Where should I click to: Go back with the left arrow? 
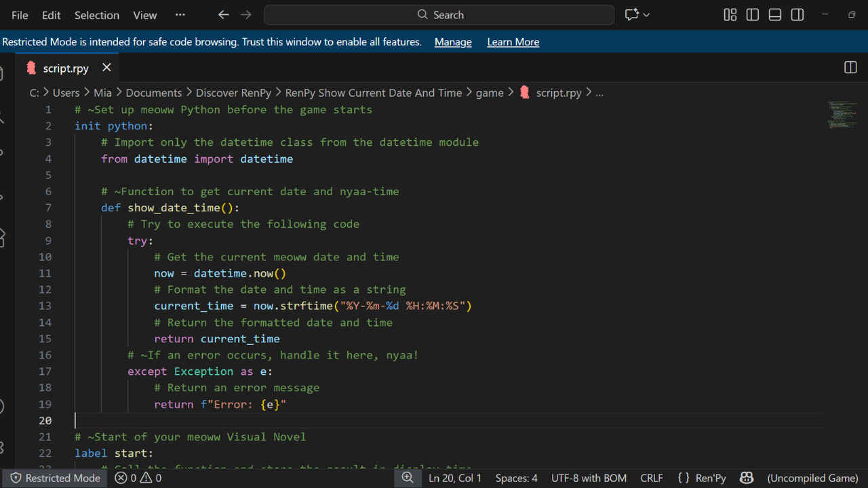(224, 15)
